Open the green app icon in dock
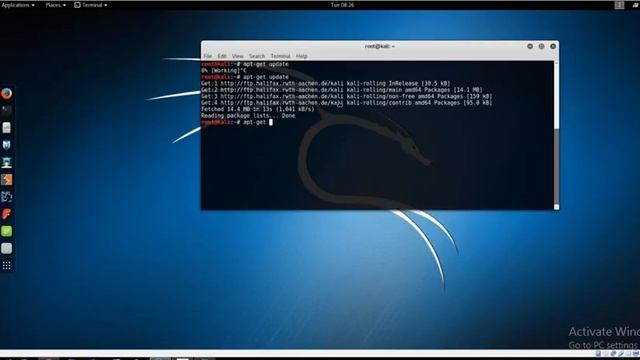 (x=6, y=231)
